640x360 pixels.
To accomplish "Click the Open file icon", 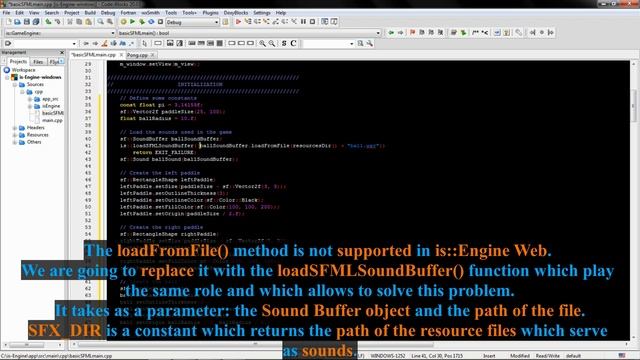I will click(x=17, y=22).
